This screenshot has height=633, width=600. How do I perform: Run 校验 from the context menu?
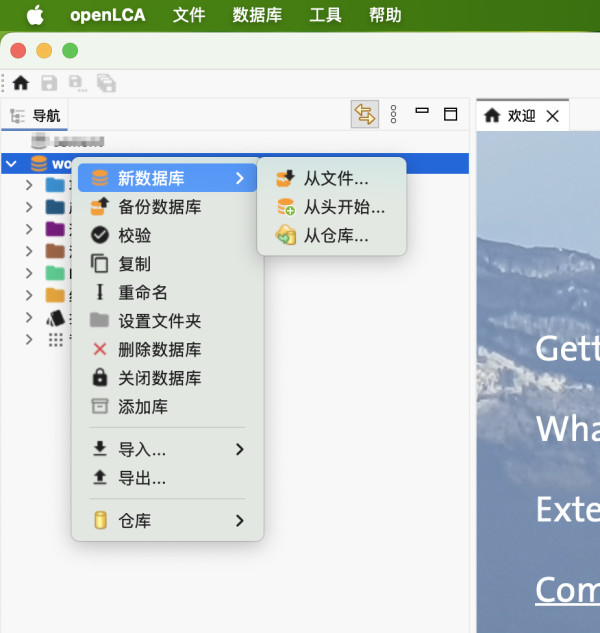[x=135, y=236]
